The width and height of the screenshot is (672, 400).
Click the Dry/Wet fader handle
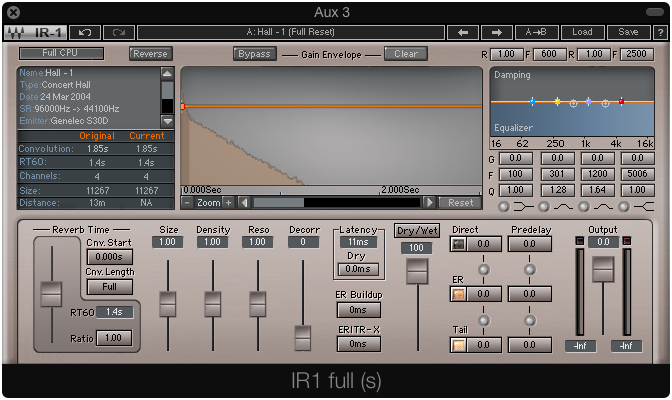click(417, 271)
